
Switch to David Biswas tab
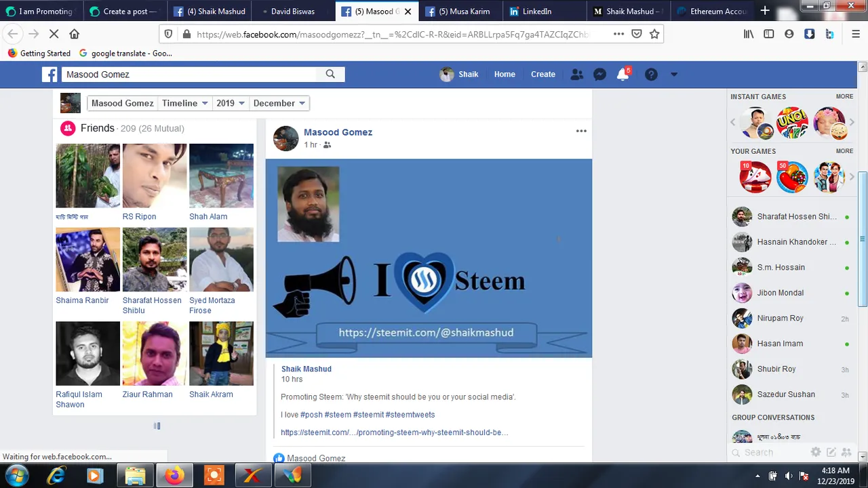pos(292,11)
